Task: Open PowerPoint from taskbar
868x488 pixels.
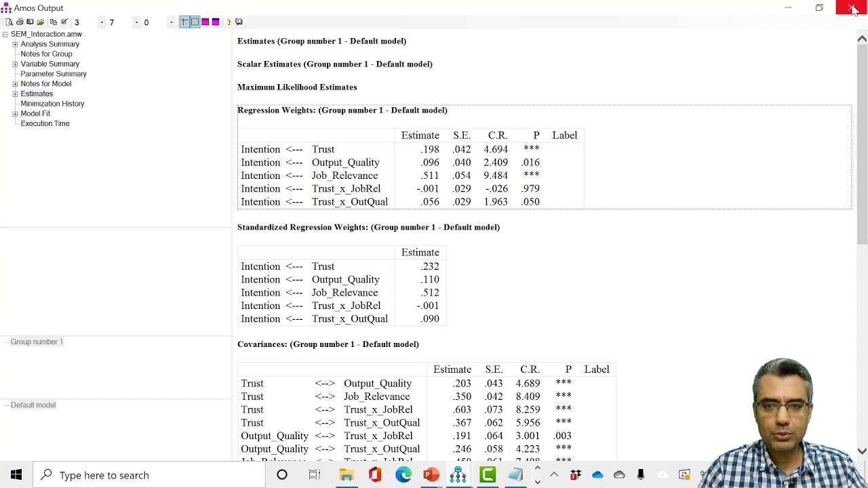Action: pyautogui.click(x=431, y=475)
